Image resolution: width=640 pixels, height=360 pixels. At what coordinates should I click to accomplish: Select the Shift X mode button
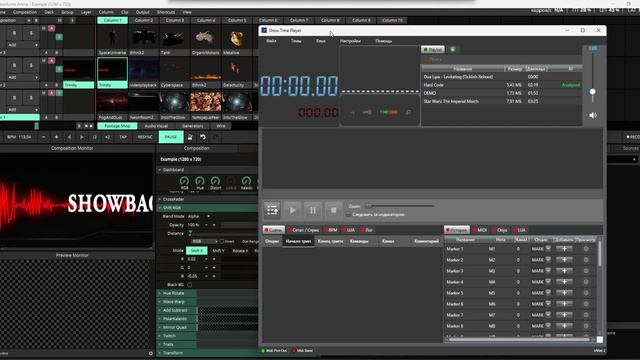pyautogui.click(x=196, y=251)
